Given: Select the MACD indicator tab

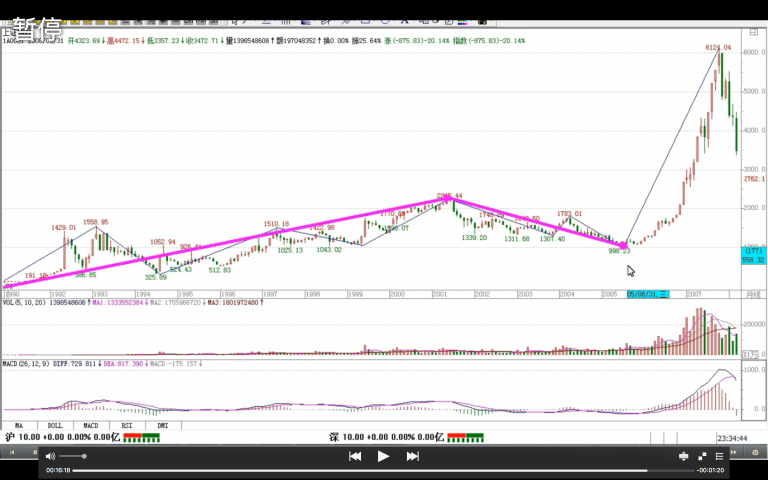Looking at the screenshot, I should pyautogui.click(x=91, y=425).
